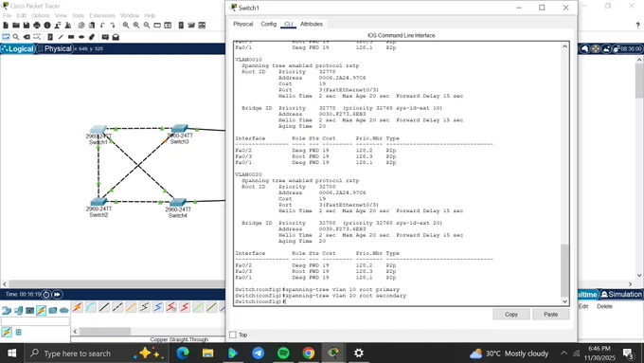Click the Power Cycle Devices button
This screenshot has width=644, height=363.
46,295
